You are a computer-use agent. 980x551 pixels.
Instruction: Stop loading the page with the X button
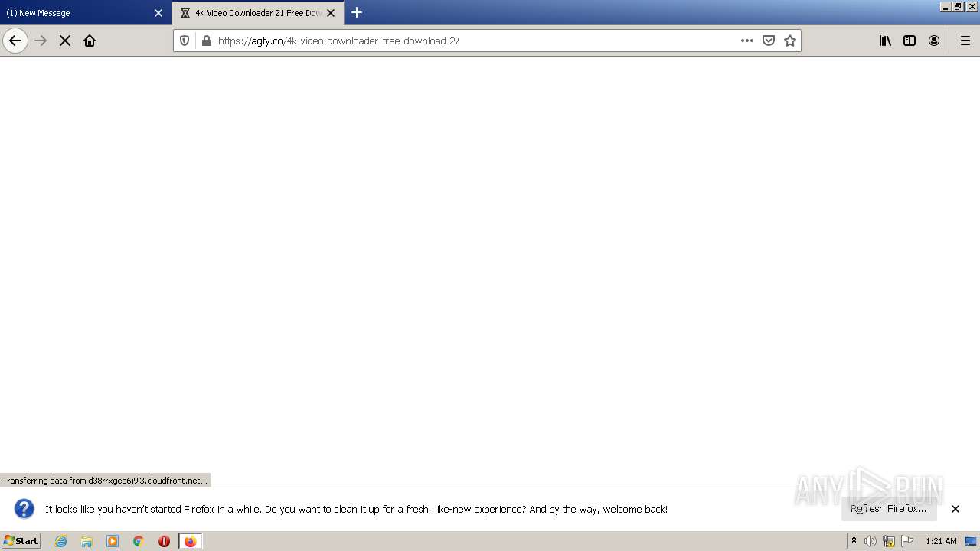tap(65, 41)
